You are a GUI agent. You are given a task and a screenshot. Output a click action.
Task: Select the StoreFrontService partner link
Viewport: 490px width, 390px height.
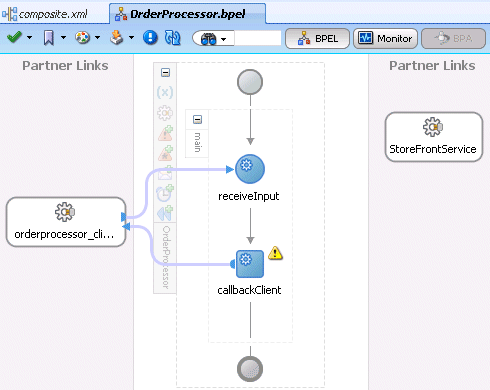click(x=434, y=137)
